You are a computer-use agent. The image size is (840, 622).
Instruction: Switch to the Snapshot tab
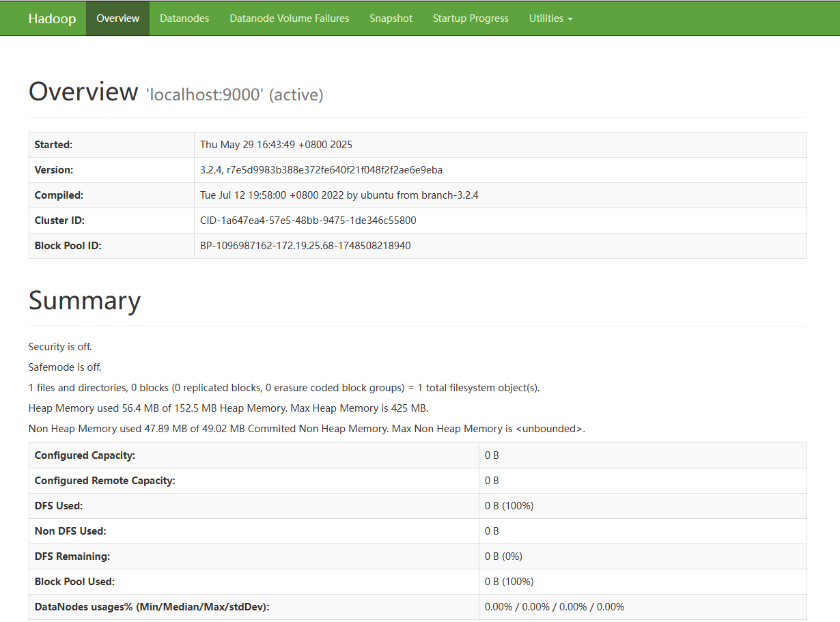coord(391,18)
